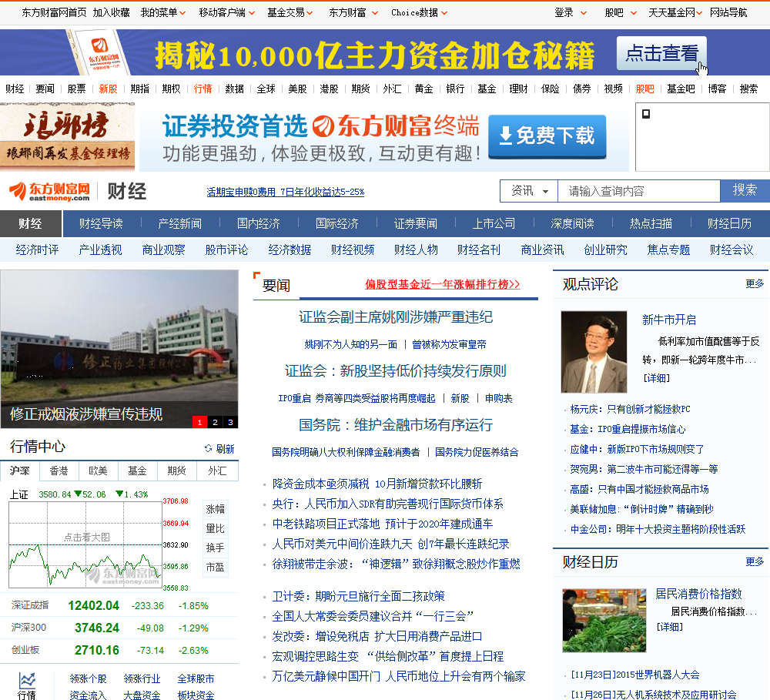
Task: Open 卫计委：期盼元旦施行全面二孩政策 link
Action: [359, 596]
